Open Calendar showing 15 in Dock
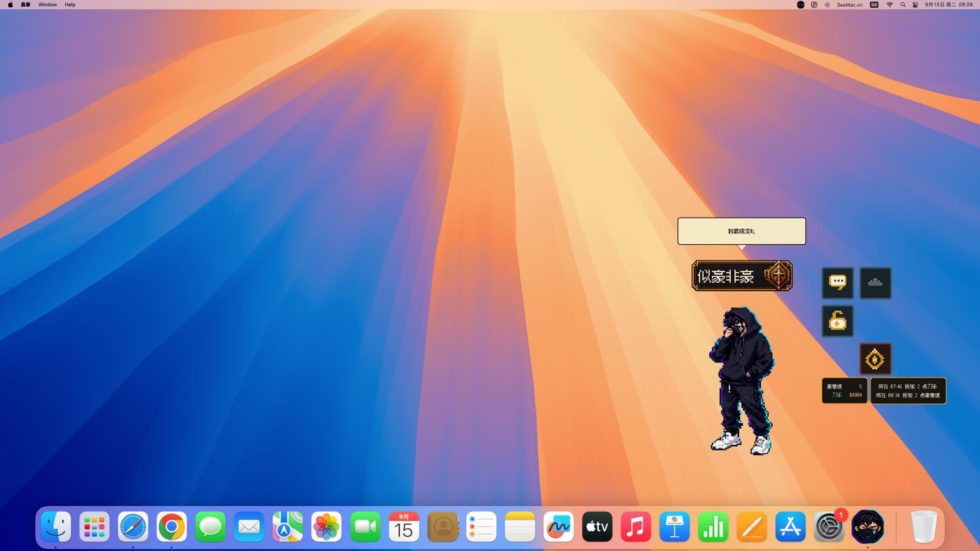 (x=404, y=527)
